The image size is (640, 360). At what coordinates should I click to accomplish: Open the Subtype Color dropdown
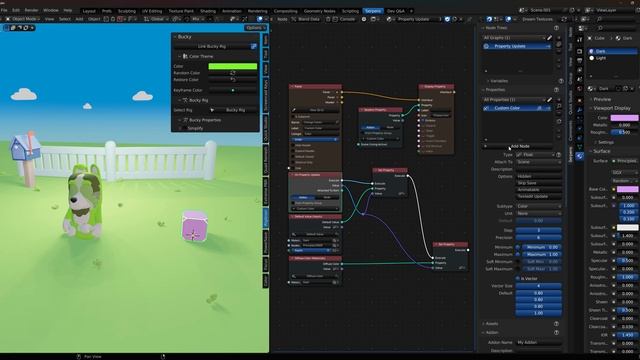pos(538,207)
